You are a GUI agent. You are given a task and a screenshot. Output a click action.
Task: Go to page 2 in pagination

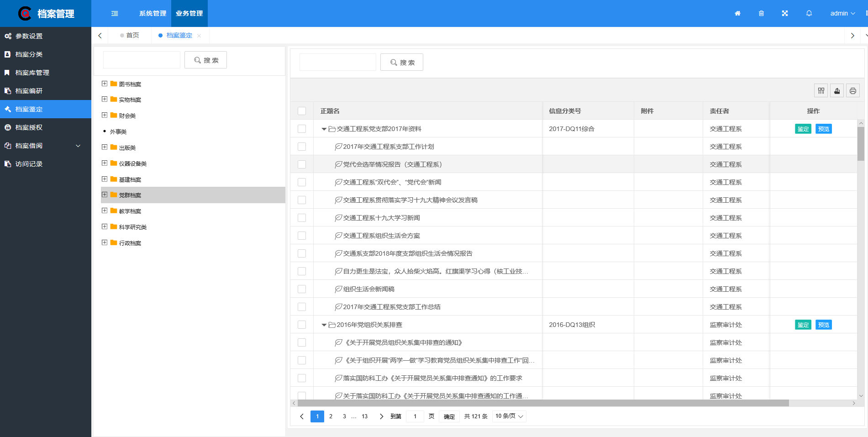tap(331, 416)
